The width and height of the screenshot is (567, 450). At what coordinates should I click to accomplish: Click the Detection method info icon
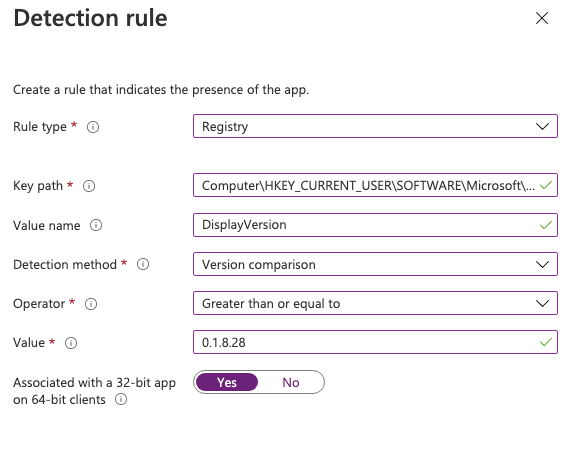pyautogui.click(x=143, y=264)
